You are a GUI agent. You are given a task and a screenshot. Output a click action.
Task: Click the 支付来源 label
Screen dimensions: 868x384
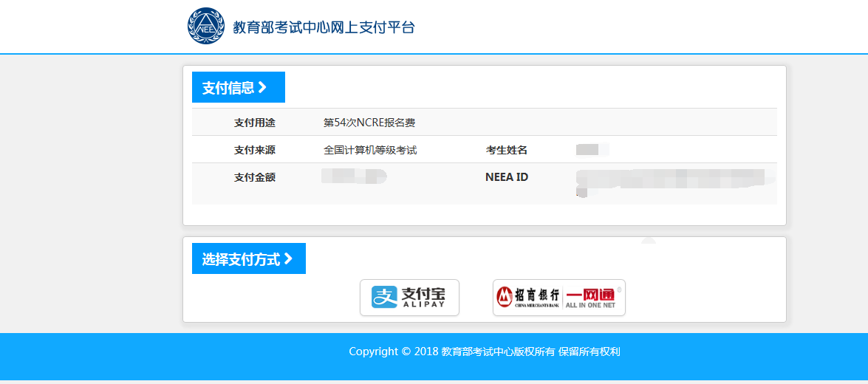[255, 150]
